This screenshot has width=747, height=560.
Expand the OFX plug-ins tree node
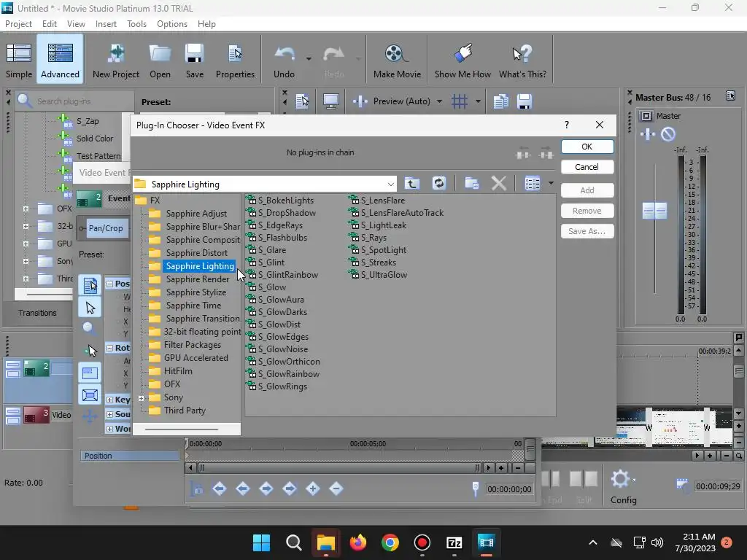pyautogui.click(x=26, y=209)
